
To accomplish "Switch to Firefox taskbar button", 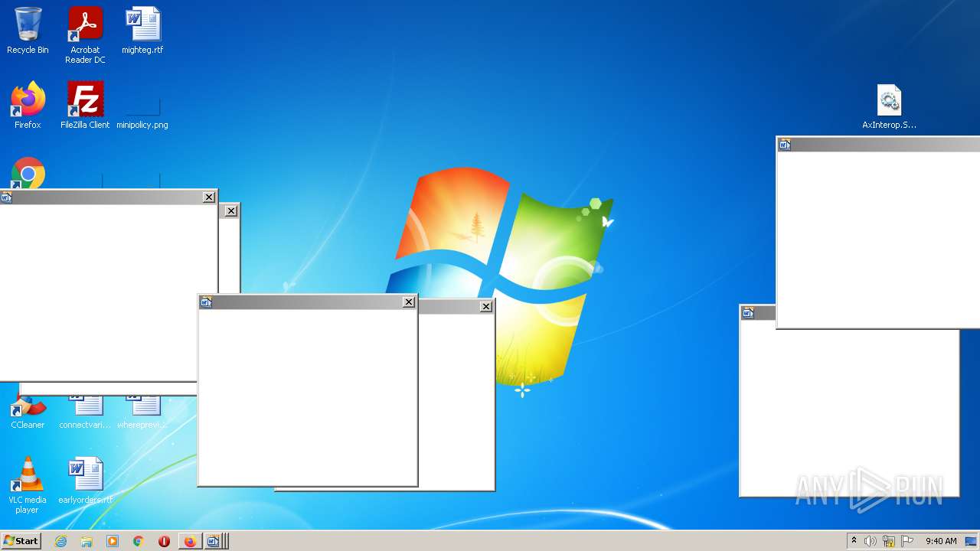I will (190, 541).
